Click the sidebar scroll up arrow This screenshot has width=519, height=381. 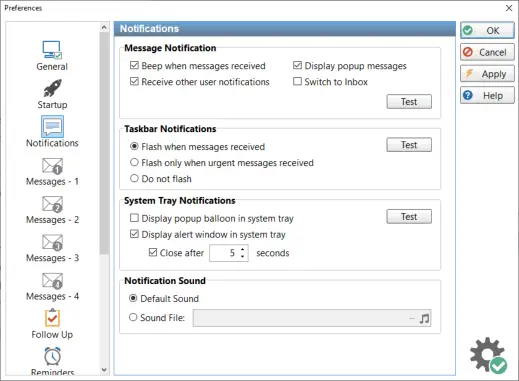pyautogui.click(x=104, y=27)
